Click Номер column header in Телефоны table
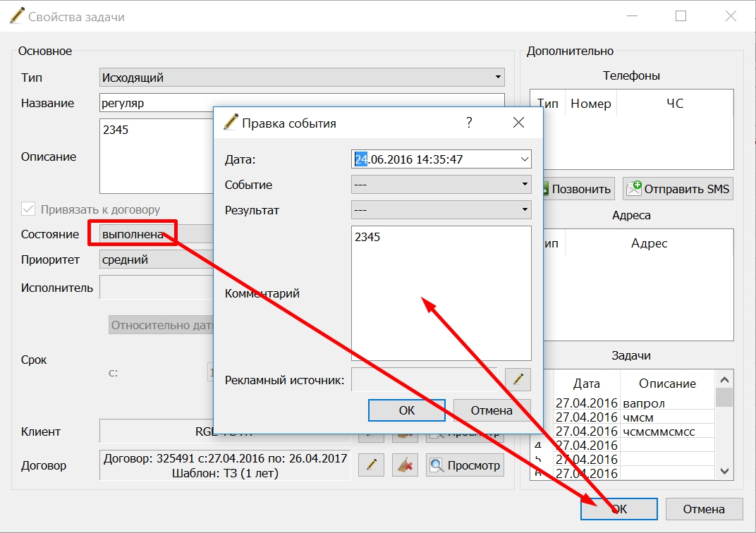The width and height of the screenshot is (756, 533). click(591, 103)
